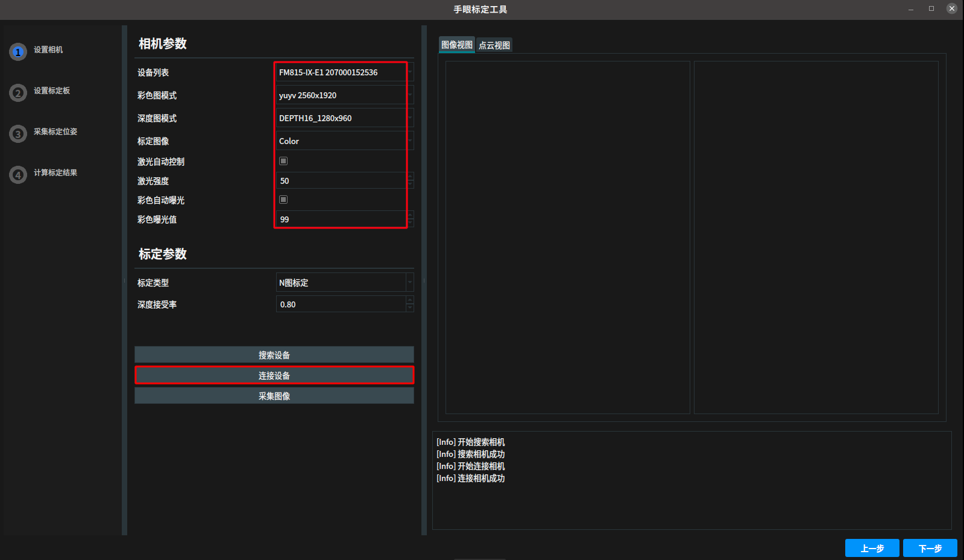Toggle 彩色自动曝光 checkbox
Viewport: 964px width, 560px height.
pos(283,200)
